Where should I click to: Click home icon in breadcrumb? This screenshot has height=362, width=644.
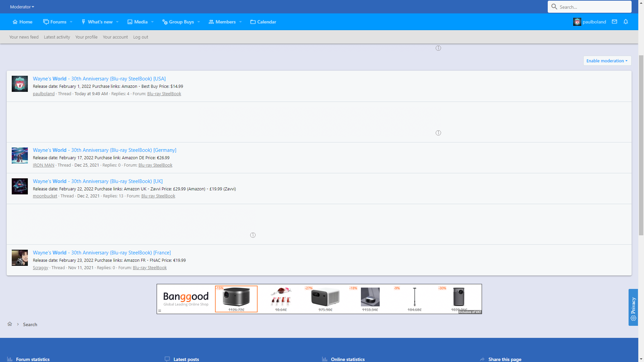[10, 324]
